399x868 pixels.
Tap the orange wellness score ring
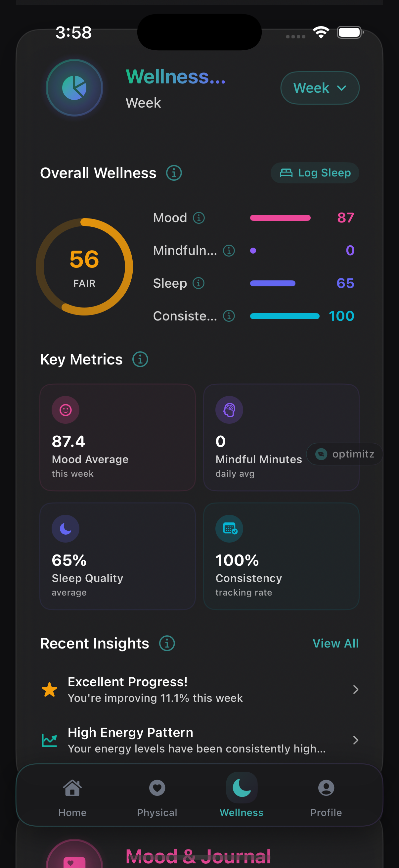(84, 267)
